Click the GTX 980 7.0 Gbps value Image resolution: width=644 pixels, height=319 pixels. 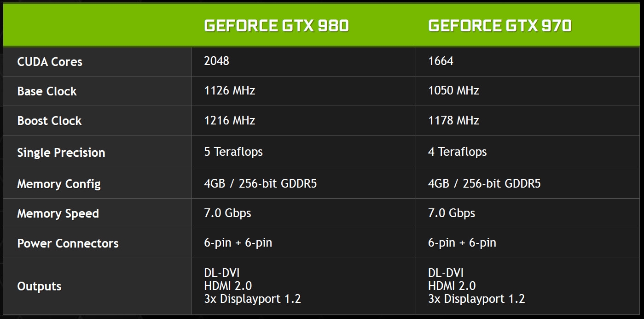point(227,213)
